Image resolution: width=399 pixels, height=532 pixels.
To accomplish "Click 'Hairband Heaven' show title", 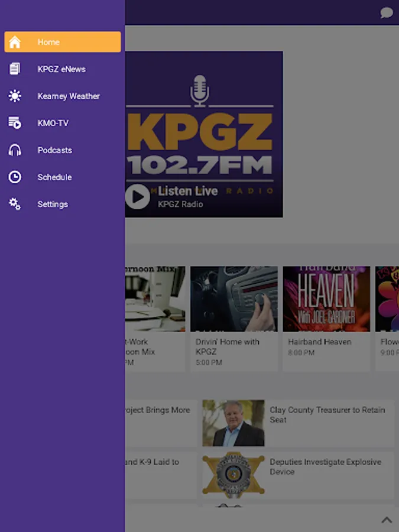I will 320,342.
